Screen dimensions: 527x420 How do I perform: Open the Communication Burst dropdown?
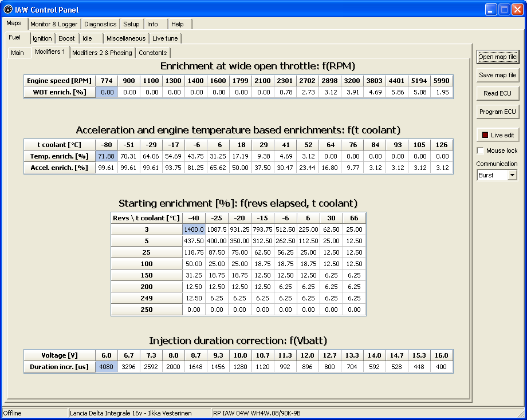pyautogui.click(x=512, y=175)
